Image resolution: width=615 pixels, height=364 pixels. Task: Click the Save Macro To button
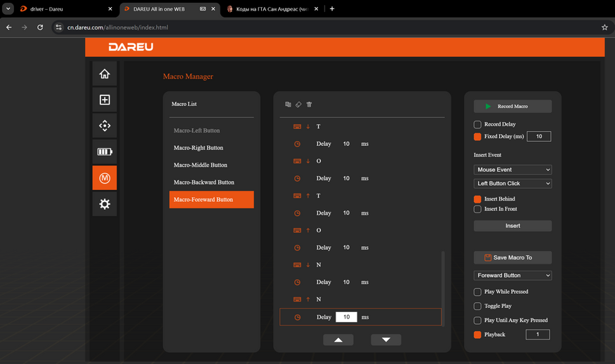pyautogui.click(x=512, y=257)
